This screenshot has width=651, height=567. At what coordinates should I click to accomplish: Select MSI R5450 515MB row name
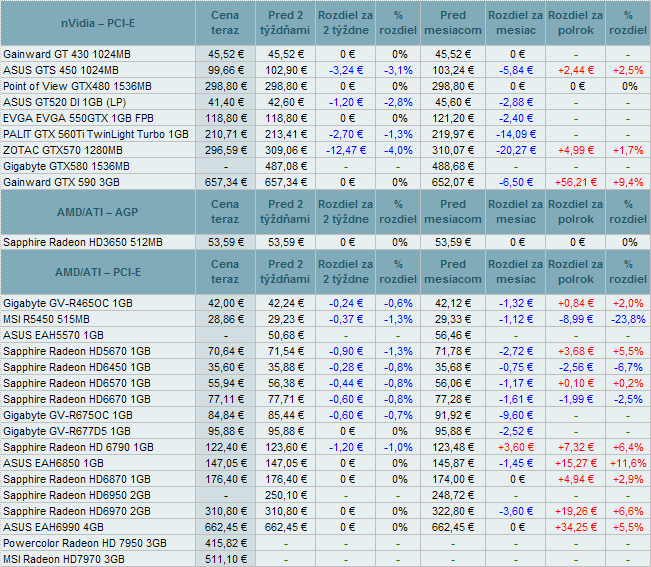click(x=46, y=319)
